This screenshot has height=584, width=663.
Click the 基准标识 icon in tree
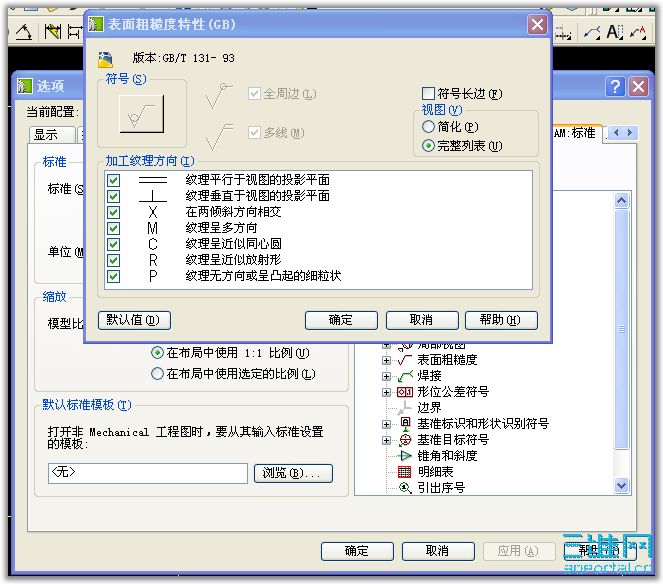coord(405,424)
